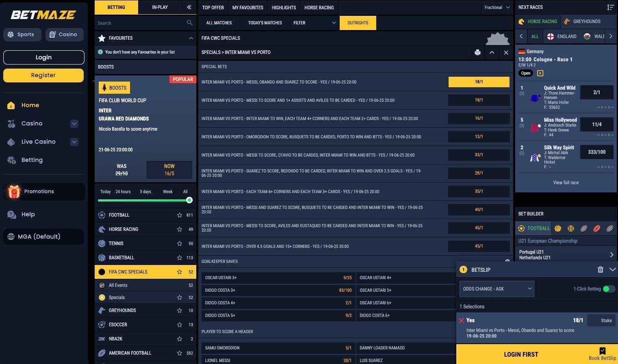Image resolution: width=618 pixels, height=364 pixels.
Task: Open the Cologne Race 1 live stream icon
Action: point(540,73)
